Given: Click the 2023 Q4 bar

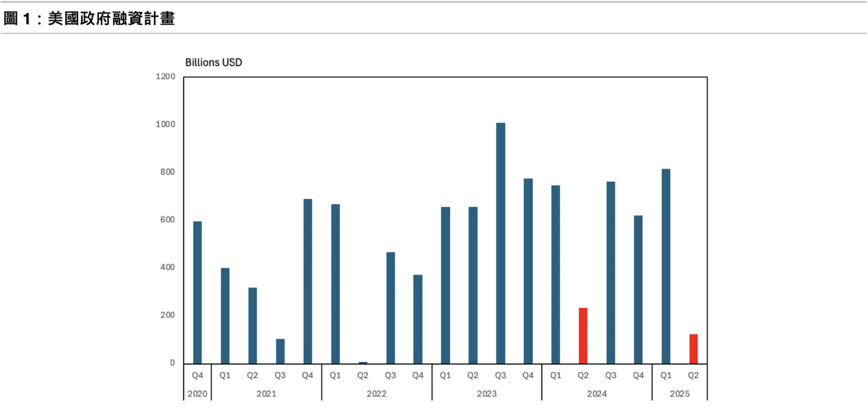Looking at the screenshot, I should pyautogui.click(x=528, y=271).
